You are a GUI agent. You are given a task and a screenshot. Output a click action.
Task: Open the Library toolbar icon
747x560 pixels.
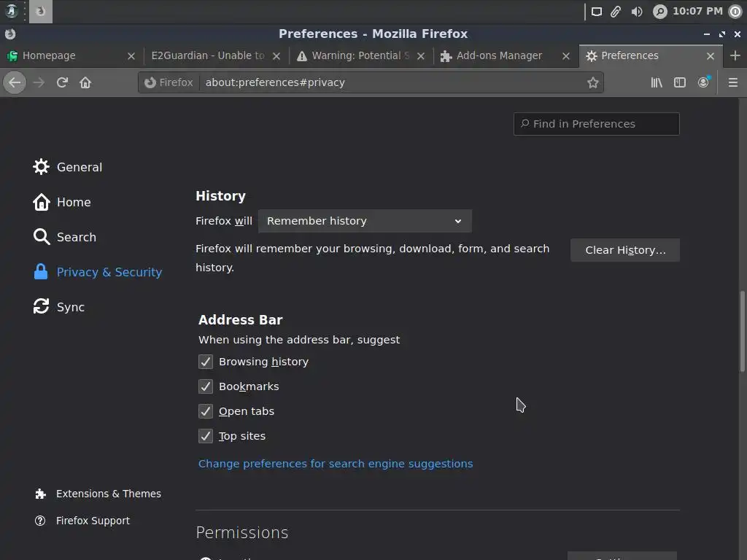pos(657,82)
